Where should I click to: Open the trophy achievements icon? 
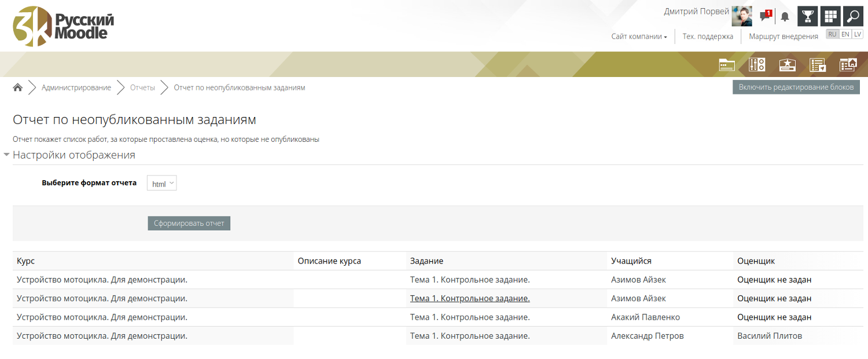pyautogui.click(x=807, y=16)
